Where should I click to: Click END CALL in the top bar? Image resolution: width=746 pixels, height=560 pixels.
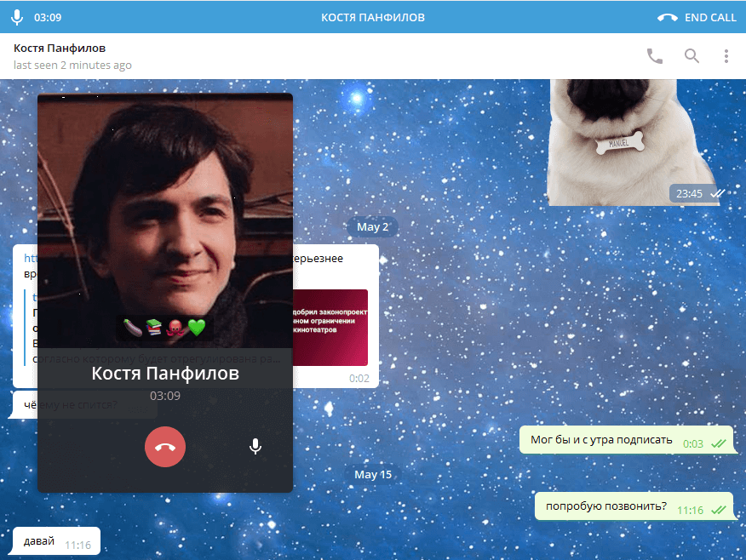point(697,18)
